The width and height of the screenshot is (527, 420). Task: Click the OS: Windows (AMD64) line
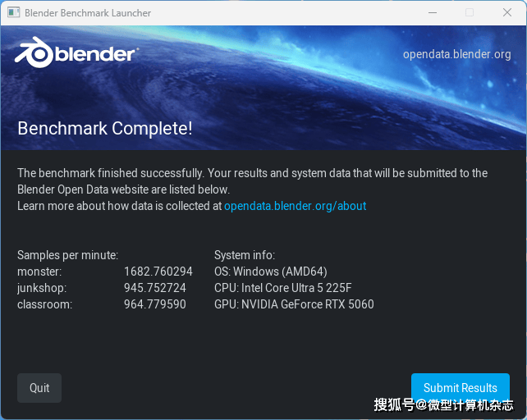(270, 272)
